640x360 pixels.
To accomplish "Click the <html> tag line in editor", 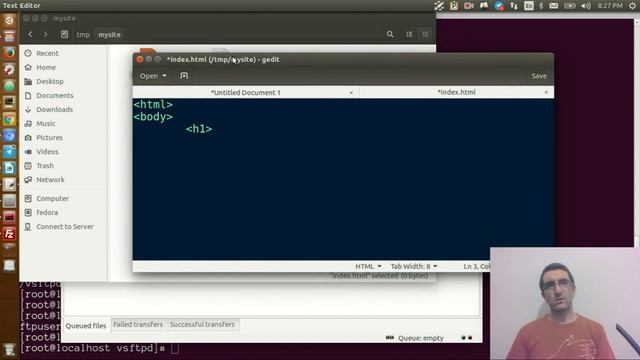I will click(x=153, y=104).
